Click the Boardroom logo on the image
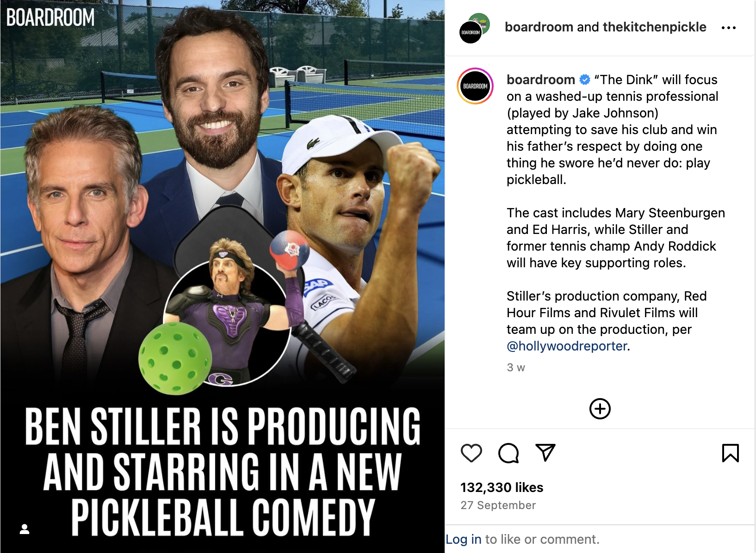 (50, 18)
